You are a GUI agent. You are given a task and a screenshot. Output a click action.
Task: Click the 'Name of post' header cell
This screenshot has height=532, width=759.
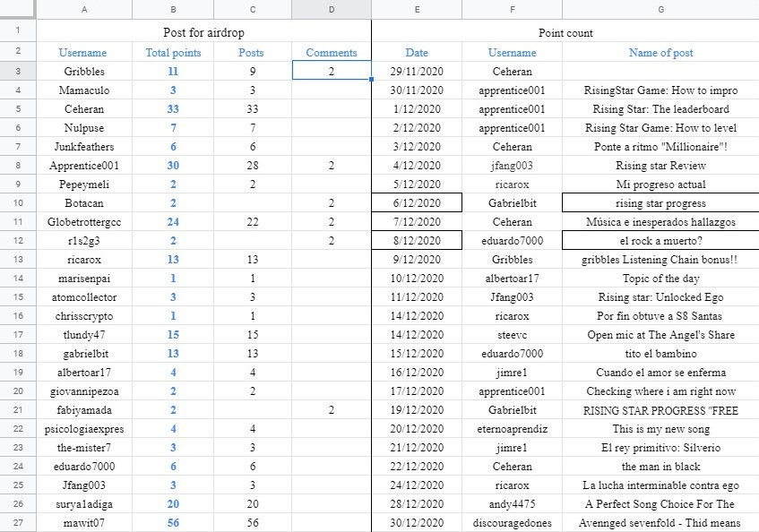(660, 52)
